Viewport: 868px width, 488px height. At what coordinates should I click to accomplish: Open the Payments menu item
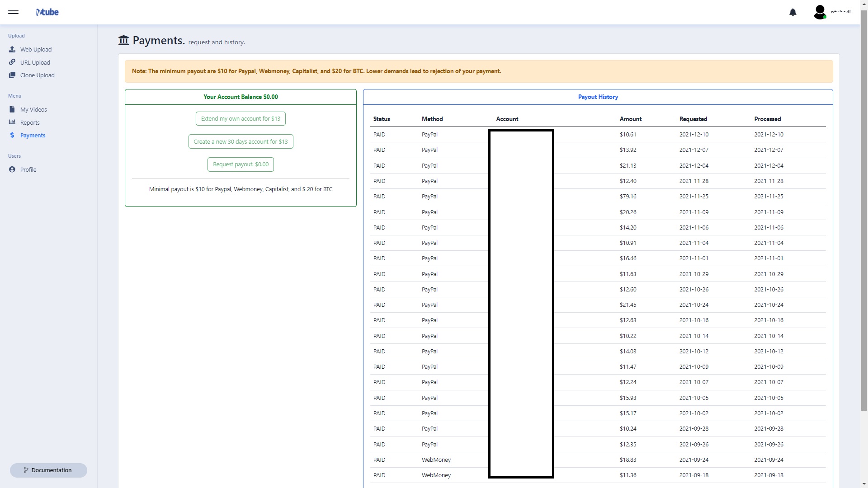[33, 135]
